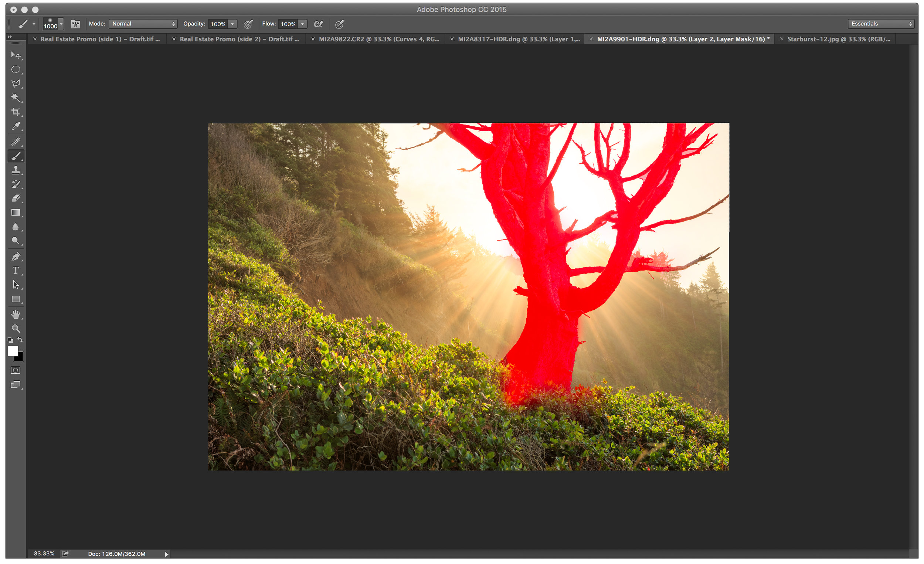The height and width of the screenshot is (564, 924).
Task: Select the Rectangle shape tool
Action: pyautogui.click(x=16, y=299)
